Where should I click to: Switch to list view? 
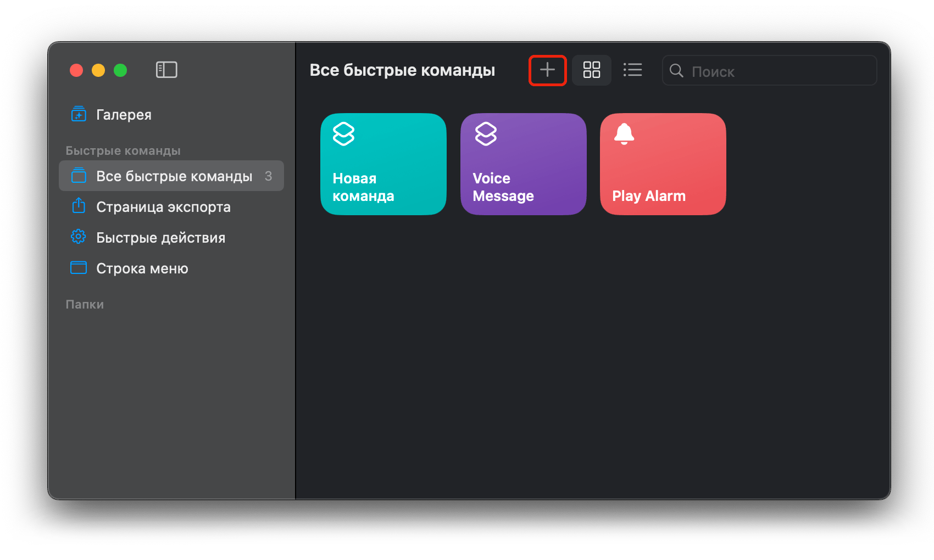632,70
